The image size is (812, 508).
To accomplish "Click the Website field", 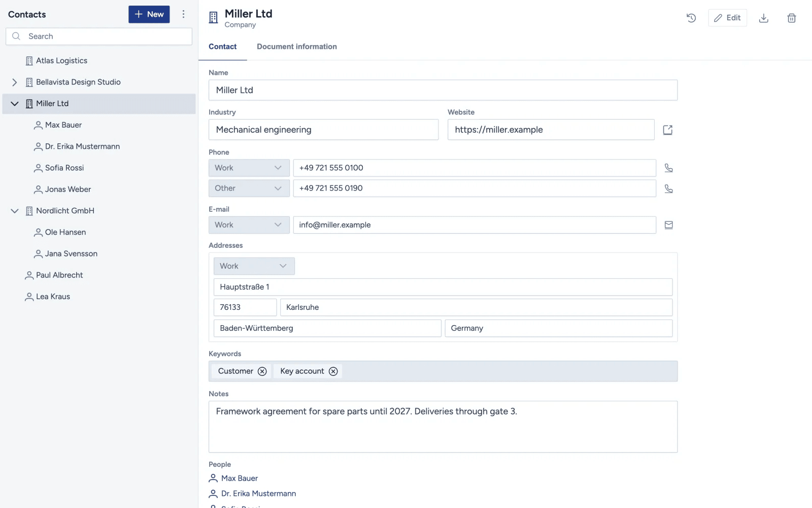I will coord(551,130).
